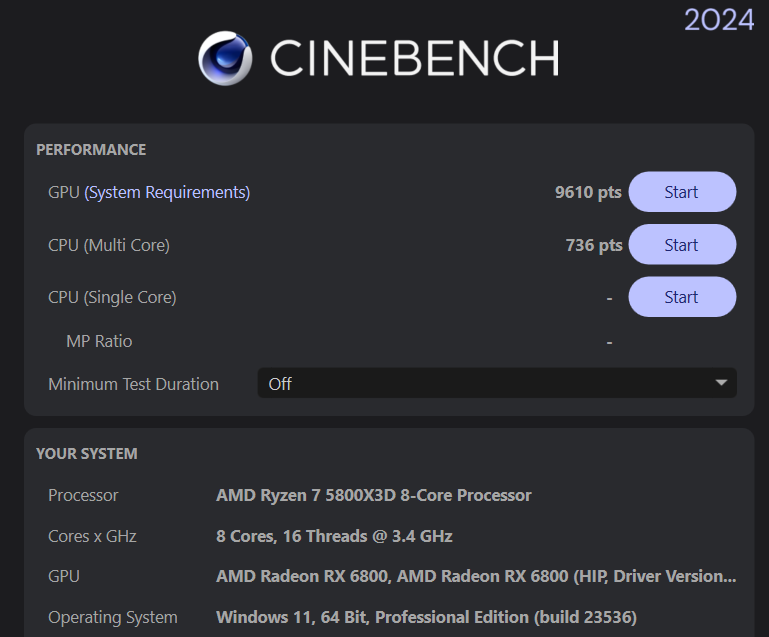Start the CPU Single Core test

point(681,297)
